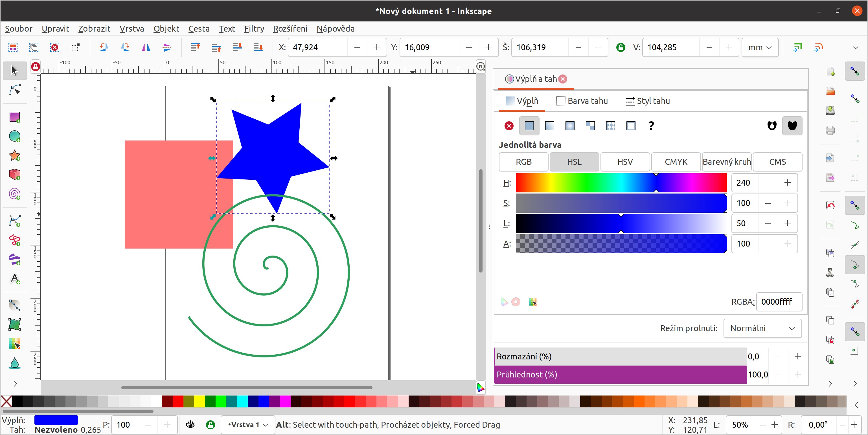Screen dimensions: 868x435
Task: Click the Cut scissors icon
Action: coord(830,273)
